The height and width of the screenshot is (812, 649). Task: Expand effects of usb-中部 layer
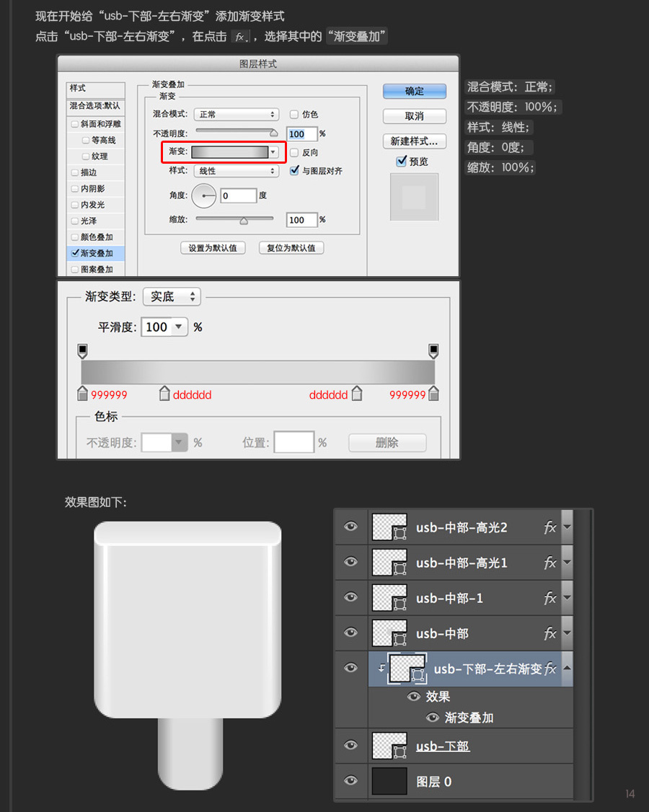point(568,633)
